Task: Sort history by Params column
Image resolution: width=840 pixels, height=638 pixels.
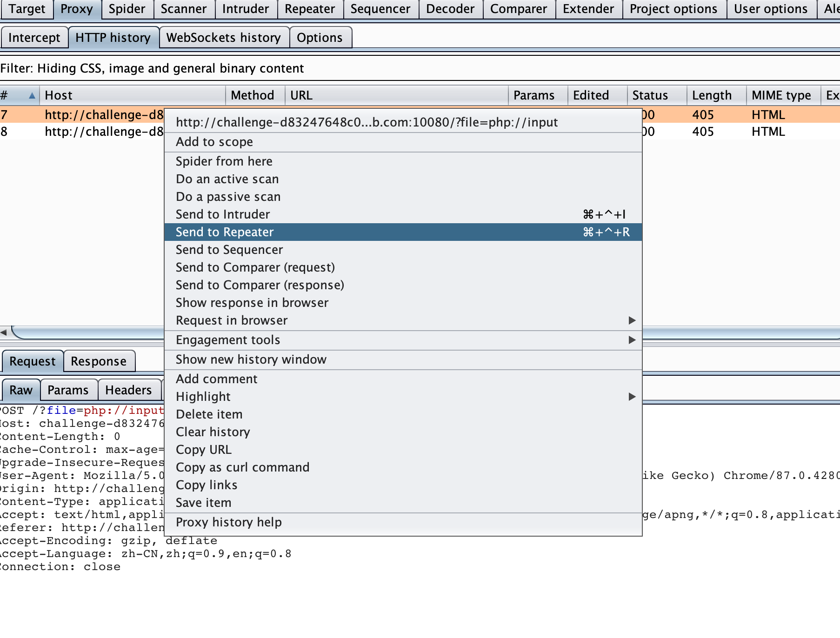Action: tap(538, 95)
